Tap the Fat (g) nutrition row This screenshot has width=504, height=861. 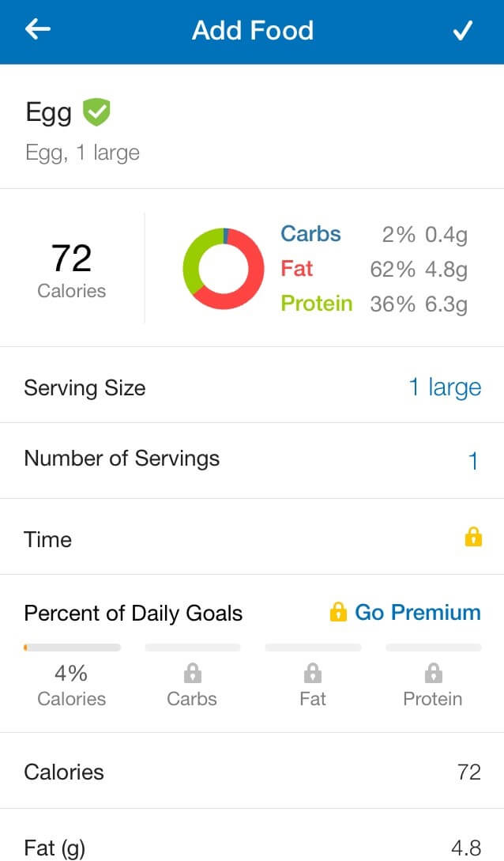click(252, 835)
